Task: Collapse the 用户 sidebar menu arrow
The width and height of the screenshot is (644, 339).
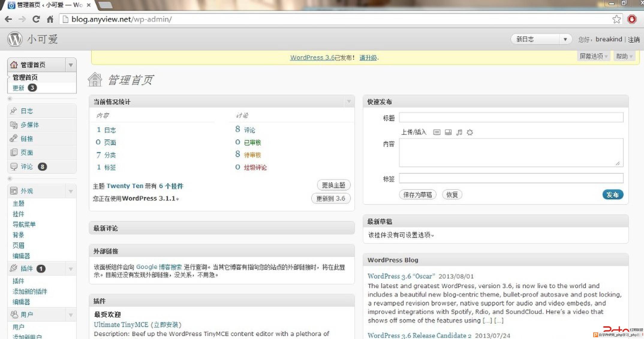Action: tap(71, 315)
